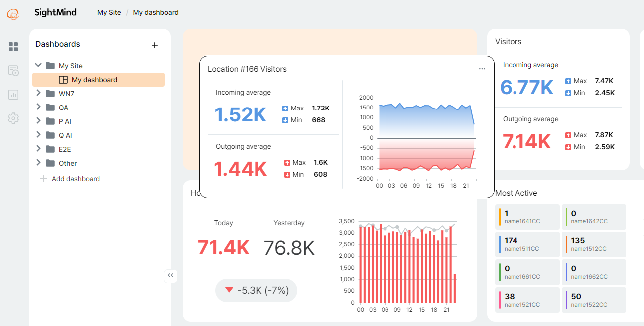Select My dashboard in the breadcrumb
The height and width of the screenshot is (326, 644).
point(155,12)
